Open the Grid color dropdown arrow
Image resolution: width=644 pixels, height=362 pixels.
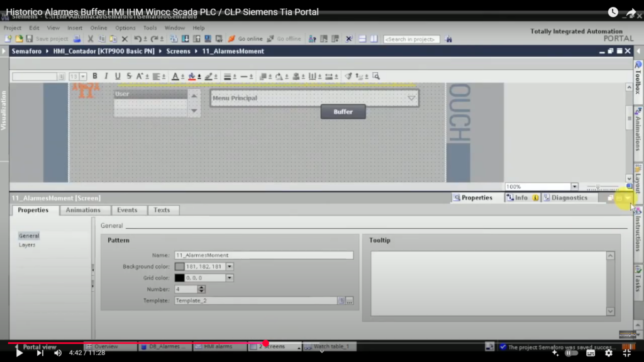230,278
